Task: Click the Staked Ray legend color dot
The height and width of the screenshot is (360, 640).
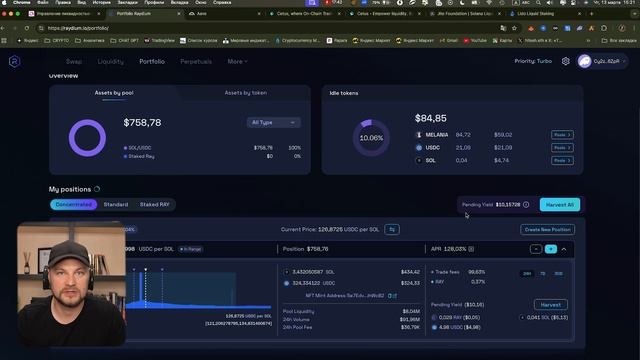Action: point(125,156)
